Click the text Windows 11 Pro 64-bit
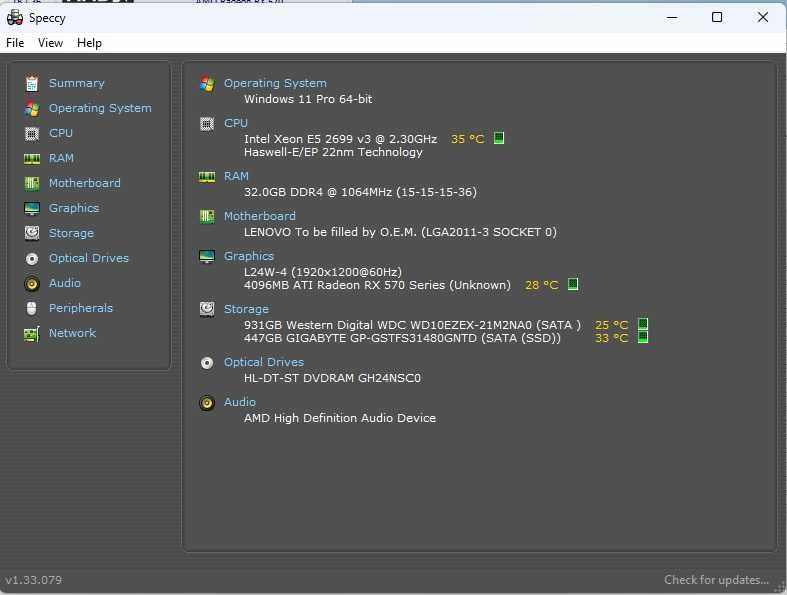This screenshot has width=787, height=595. [x=308, y=99]
